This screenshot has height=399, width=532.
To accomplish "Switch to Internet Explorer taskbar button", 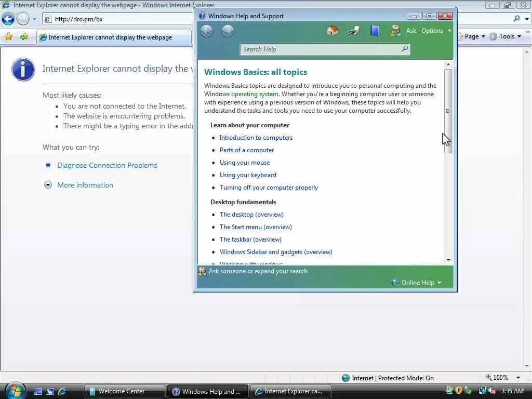I will [x=291, y=391].
